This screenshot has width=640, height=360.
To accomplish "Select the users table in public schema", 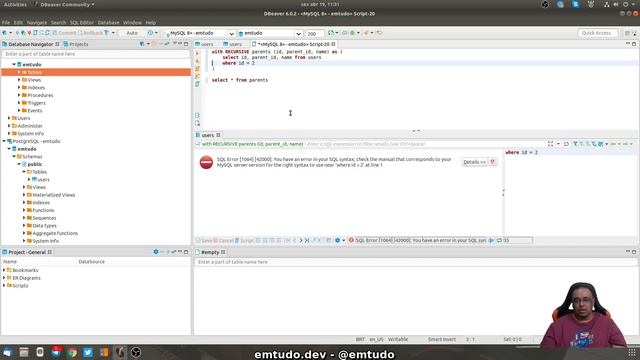I will (43, 180).
